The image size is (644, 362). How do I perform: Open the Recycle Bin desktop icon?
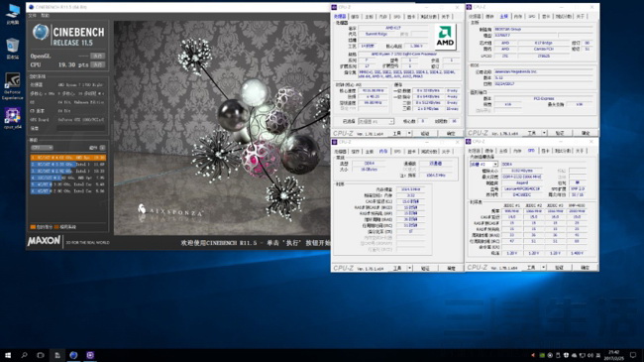click(x=12, y=49)
